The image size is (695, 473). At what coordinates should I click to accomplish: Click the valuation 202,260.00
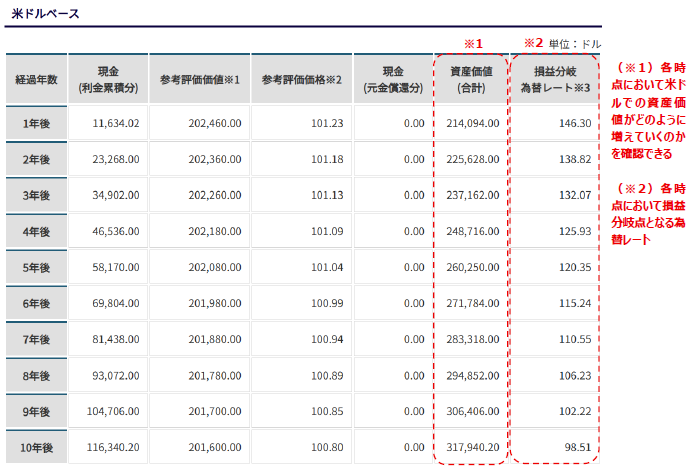[215, 195]
